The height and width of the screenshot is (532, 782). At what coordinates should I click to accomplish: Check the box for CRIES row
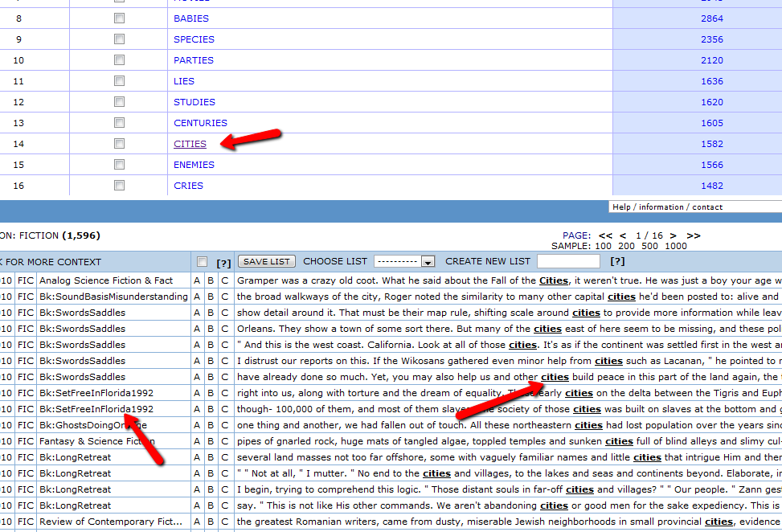119,186
